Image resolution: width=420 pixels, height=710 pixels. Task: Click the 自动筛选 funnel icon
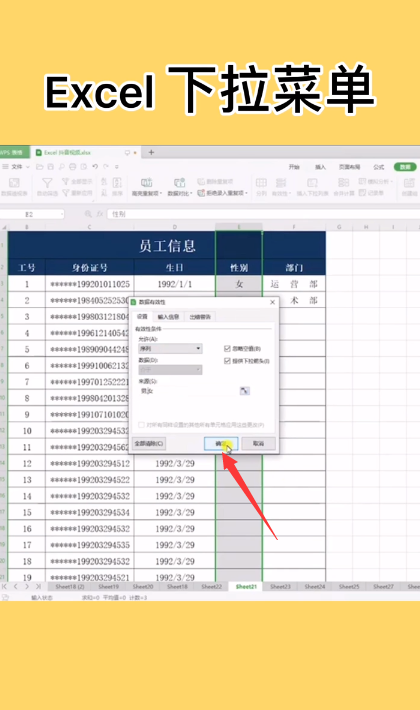tap(47, 187)
